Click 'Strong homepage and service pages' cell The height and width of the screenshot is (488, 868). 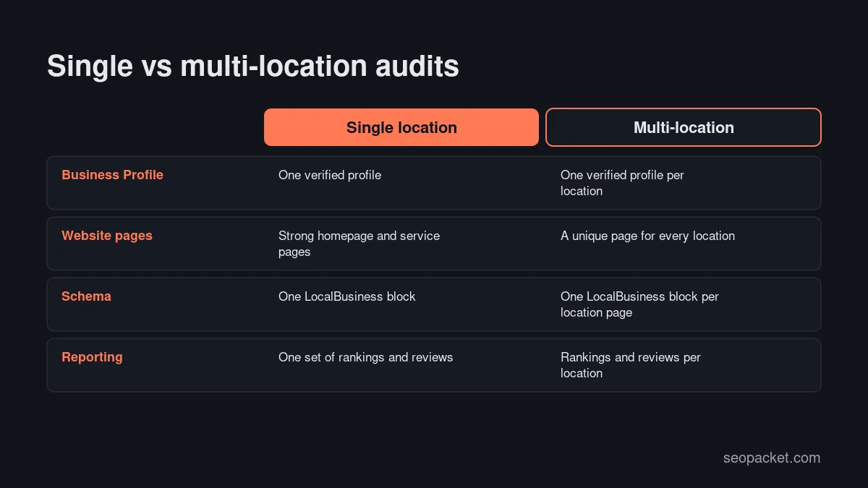click(359, 244)
